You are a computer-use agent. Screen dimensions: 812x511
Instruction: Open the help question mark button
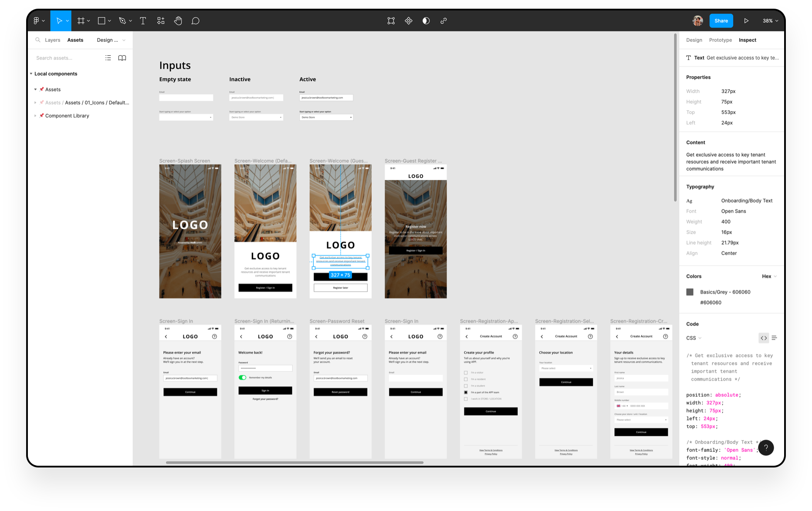click(x=766, y=447)
